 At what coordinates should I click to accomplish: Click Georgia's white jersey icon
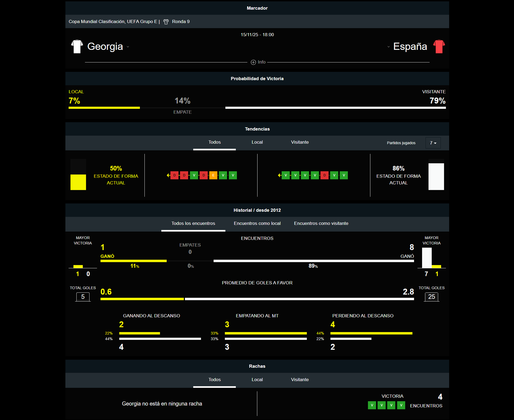pos(77,47)
